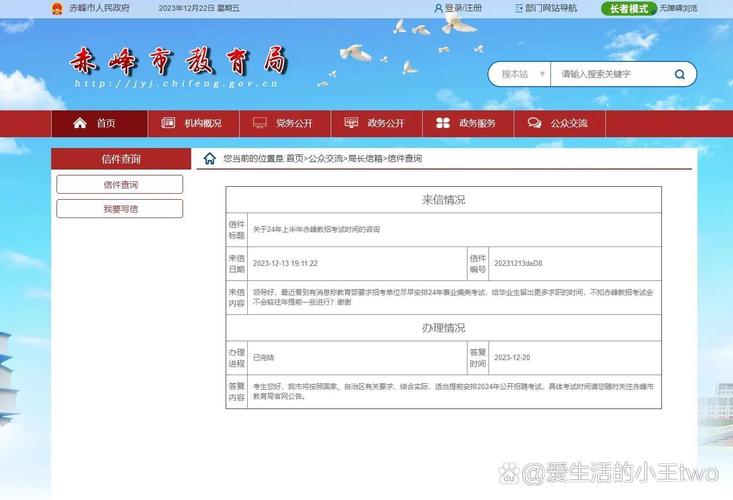Open the 政务服务 menu
Image resolution: width=733 pixels, height=500 pixels.
pos(468,123)
